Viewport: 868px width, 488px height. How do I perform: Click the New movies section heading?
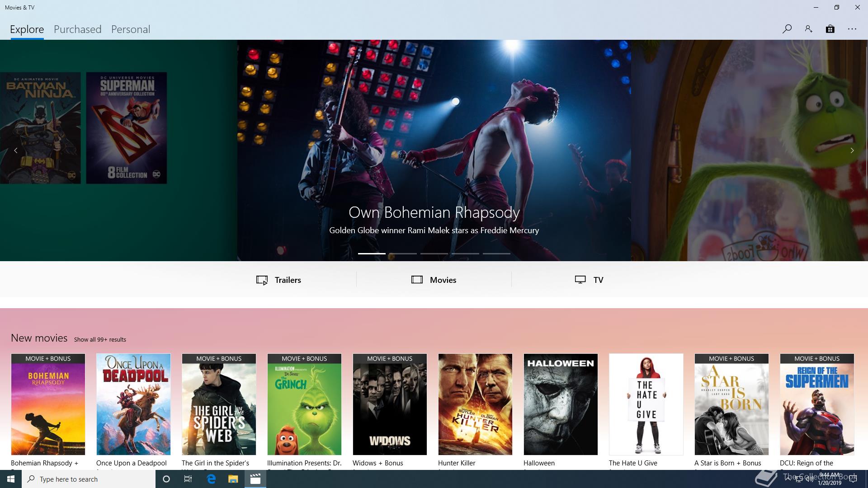(x=39, y=338)
